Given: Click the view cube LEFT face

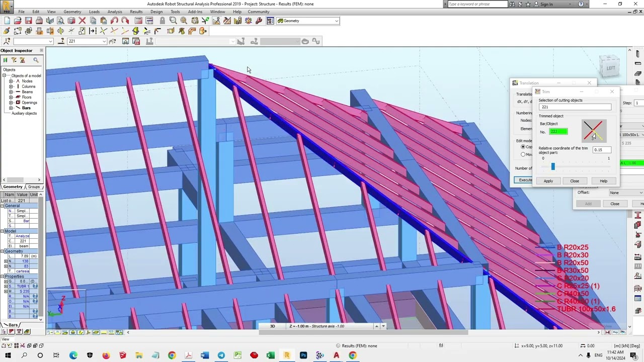Looking at the screenshot, I should click(x=610, y=68).
